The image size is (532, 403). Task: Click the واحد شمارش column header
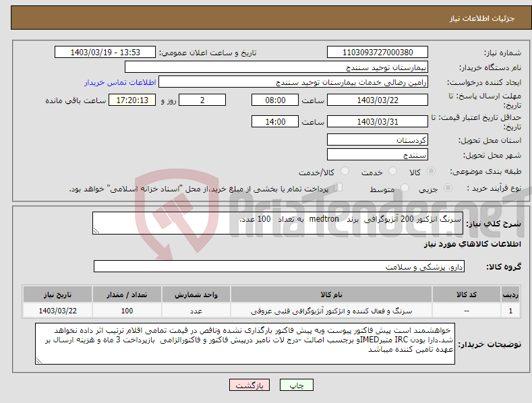point(196,294)
